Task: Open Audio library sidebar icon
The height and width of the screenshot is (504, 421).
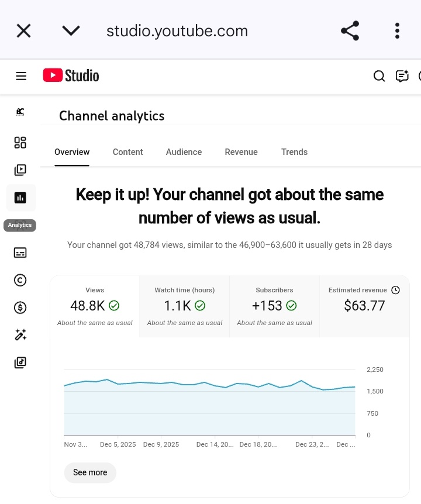Action: point(20,363)
